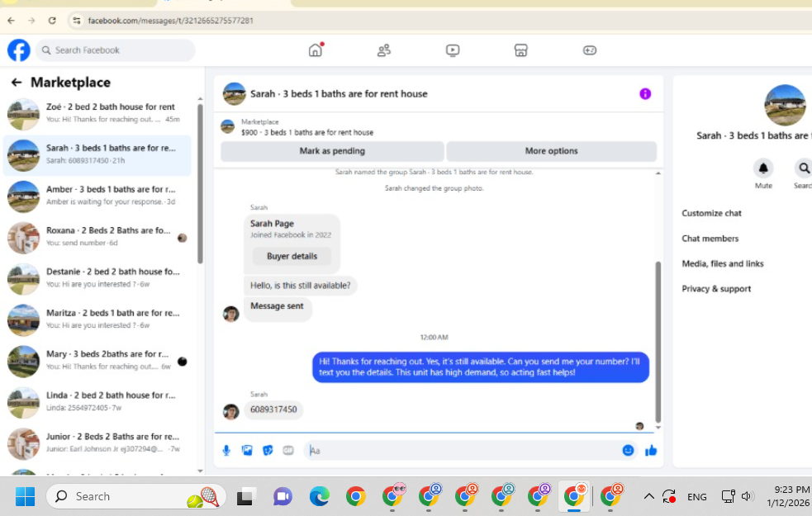This screenshot has width=812, height=516.
Task: Click More options button
Action: [x=552, y=151]
